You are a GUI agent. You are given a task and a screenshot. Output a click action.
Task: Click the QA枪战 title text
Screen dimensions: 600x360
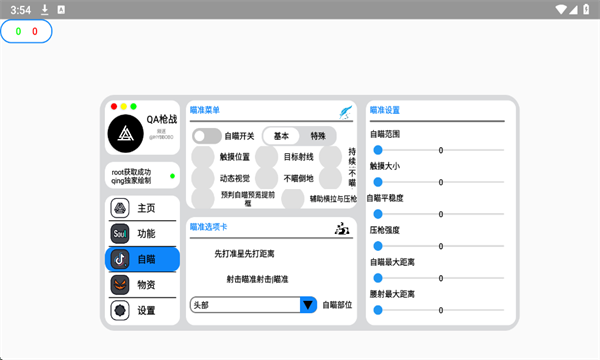tap(162, 119)
